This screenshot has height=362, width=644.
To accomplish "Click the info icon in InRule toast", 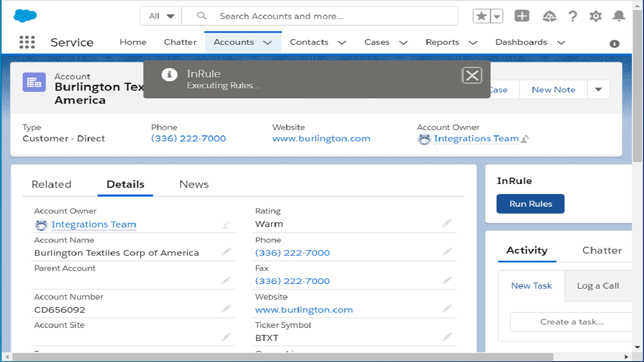I will [x=170, y=75].
